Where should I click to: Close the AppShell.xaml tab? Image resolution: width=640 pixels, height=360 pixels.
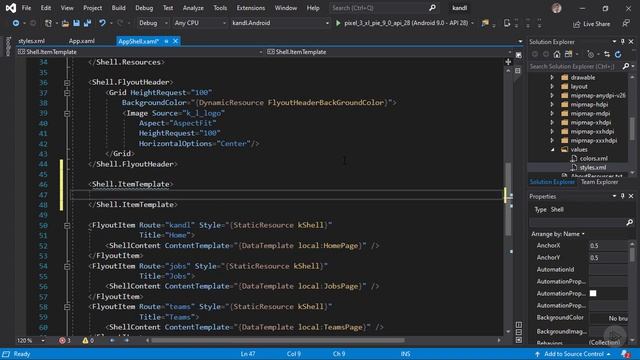pyautogui.click(x=175, y=41)
